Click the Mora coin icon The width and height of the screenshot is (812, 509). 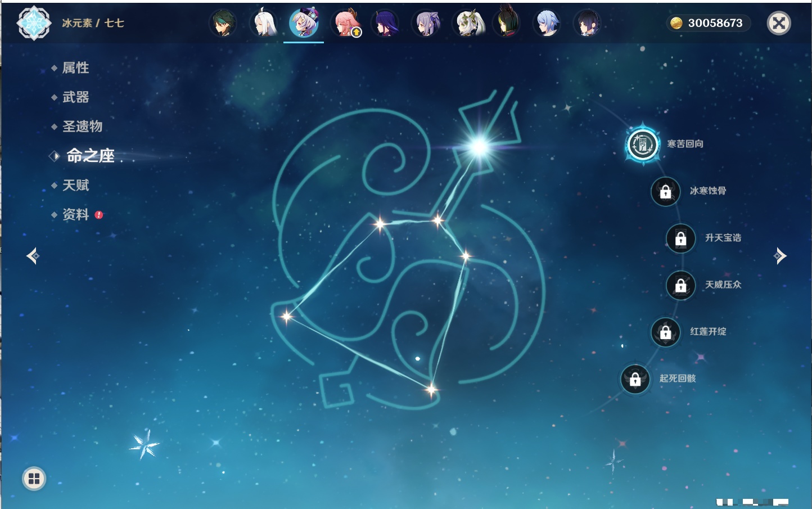676,23
